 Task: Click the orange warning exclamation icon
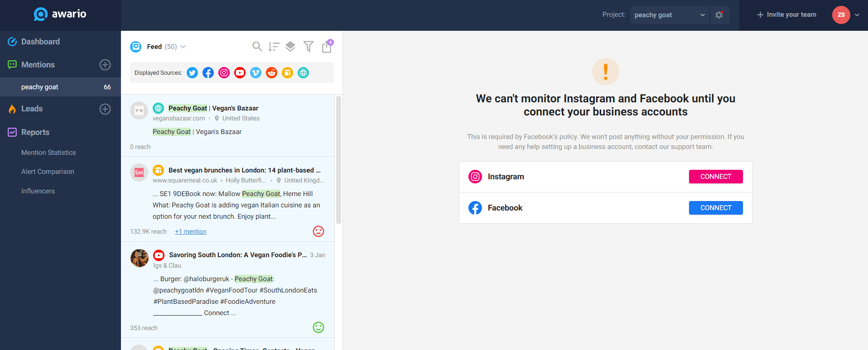[x=606, y=72]
